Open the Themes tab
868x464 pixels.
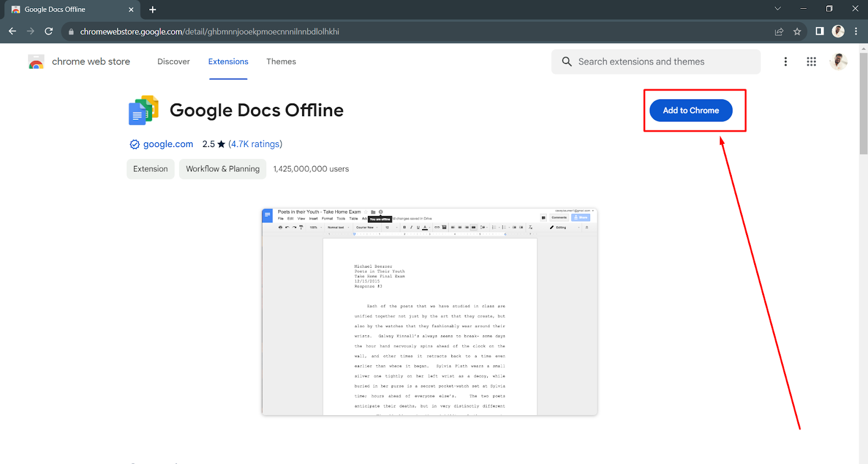(281, 62)
